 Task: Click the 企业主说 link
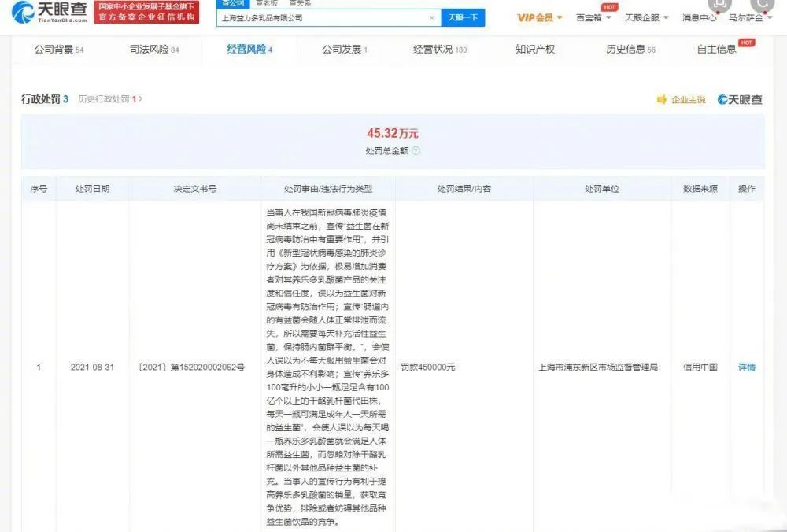[688, 99]
